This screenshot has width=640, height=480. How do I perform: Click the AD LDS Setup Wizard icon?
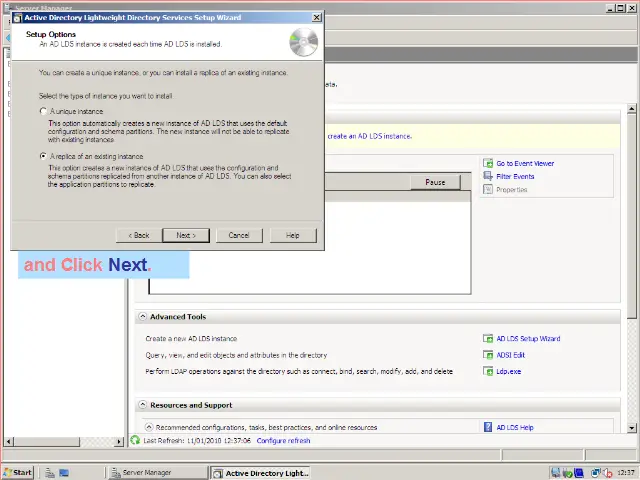pyautogui.click(x=488, y=339)
